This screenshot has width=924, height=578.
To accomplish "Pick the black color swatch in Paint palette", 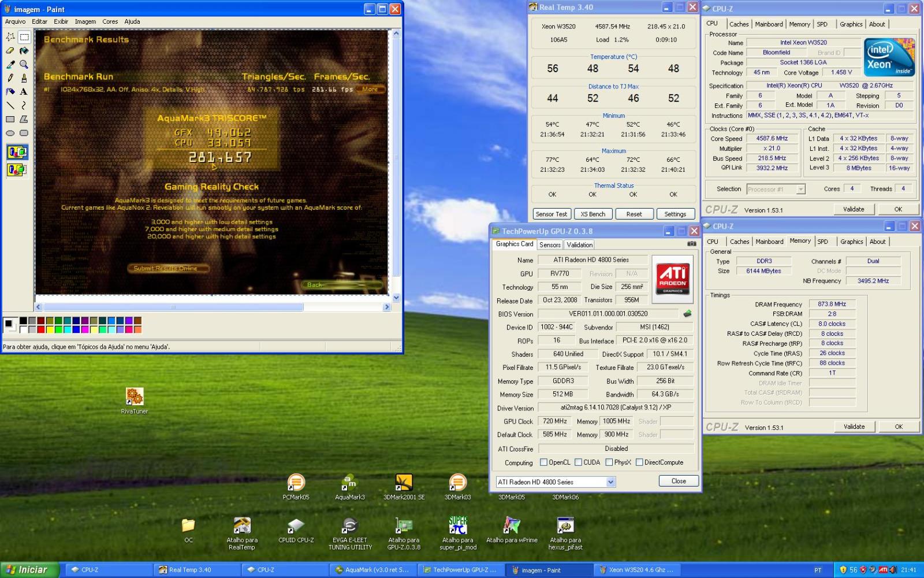I will click(23, 321).
